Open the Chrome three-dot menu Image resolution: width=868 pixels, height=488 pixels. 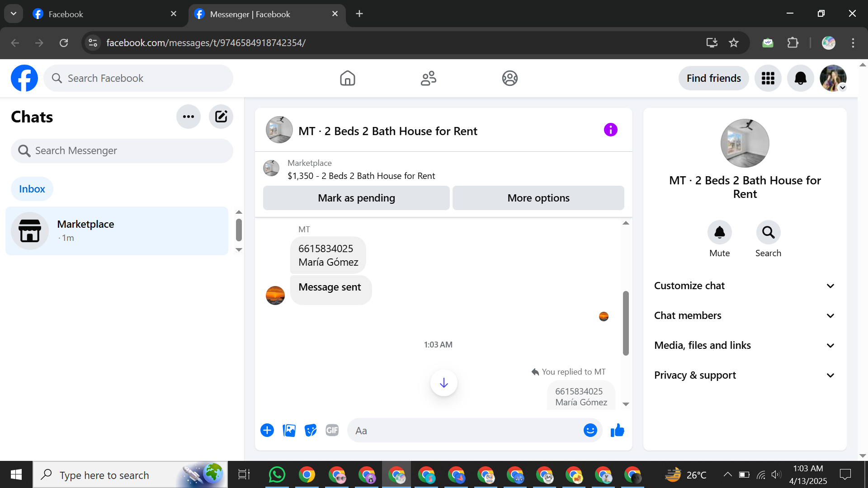[x=853, y=42]
